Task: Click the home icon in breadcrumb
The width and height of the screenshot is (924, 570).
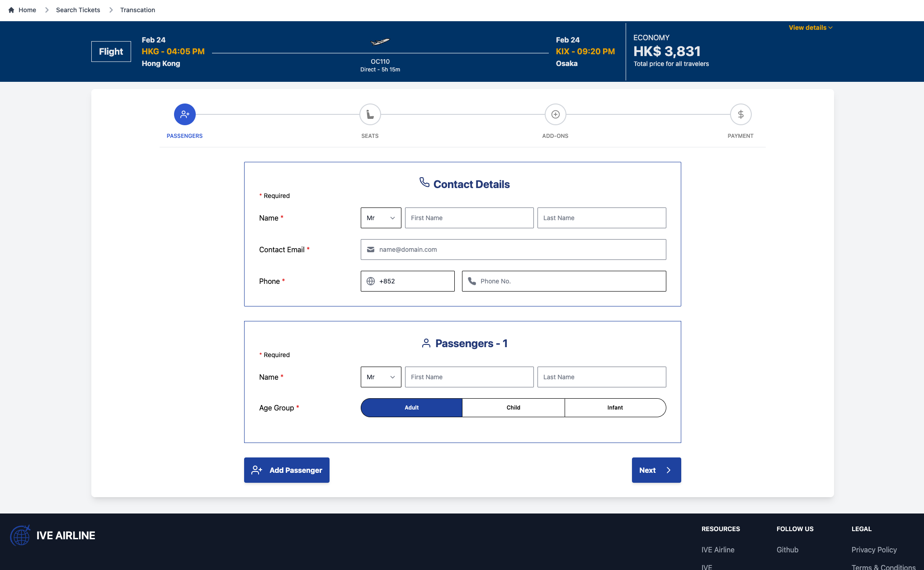Action: [11, 10]
